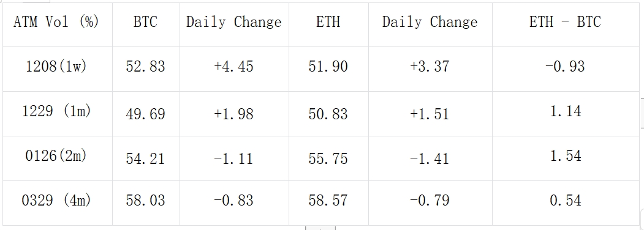Click the 0329 (4m) row label cell
The height and width of the screenshot is (230, 644).
tap(58, 203)
